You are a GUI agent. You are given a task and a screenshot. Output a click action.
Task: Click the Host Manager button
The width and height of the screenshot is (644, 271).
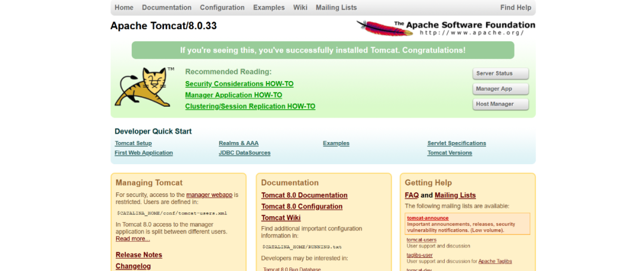pos(501,104)
